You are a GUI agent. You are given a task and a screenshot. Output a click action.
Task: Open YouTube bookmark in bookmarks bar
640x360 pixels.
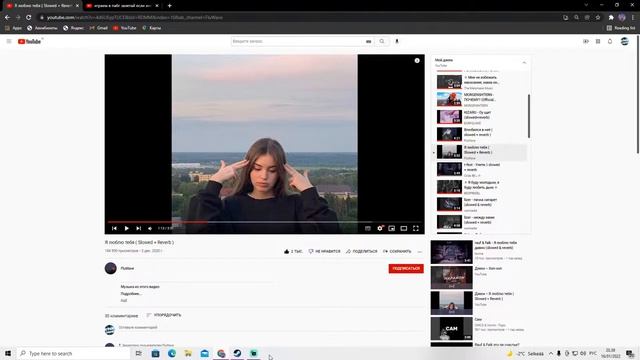click(x=124, y=28)
